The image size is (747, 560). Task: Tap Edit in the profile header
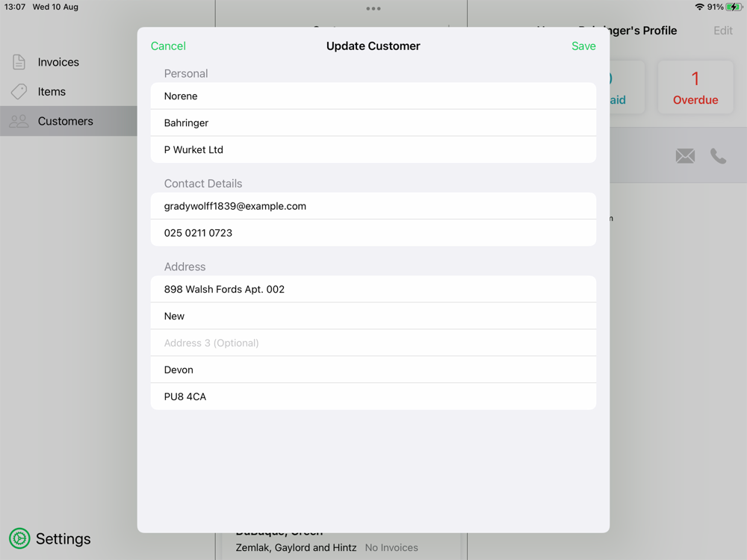click(x=722, y=31)
